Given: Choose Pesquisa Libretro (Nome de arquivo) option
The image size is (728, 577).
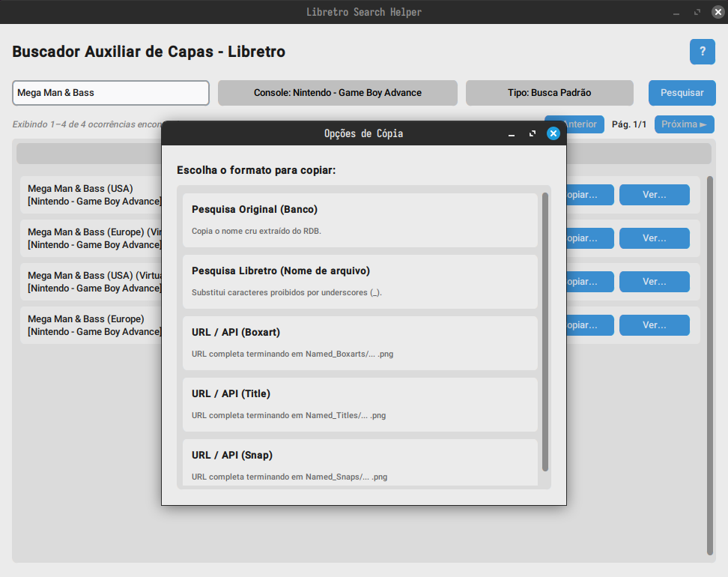Looking at the screenshot, I should pyautogui.click(x=360, y=282).
